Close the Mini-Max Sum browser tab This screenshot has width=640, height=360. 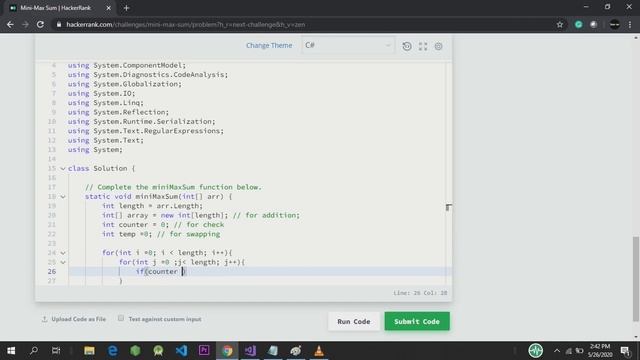click(x=109, y=8)
